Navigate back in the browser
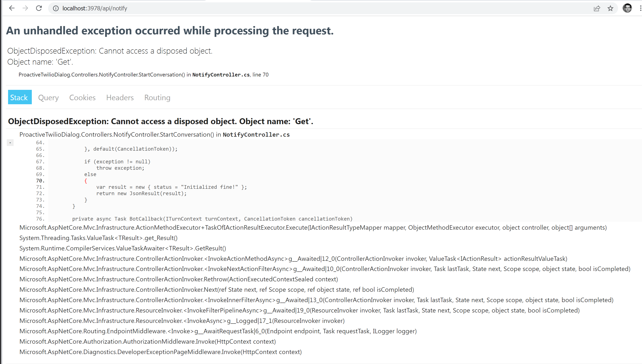Viewport: 642px width, 364px height. pos(12,8)
